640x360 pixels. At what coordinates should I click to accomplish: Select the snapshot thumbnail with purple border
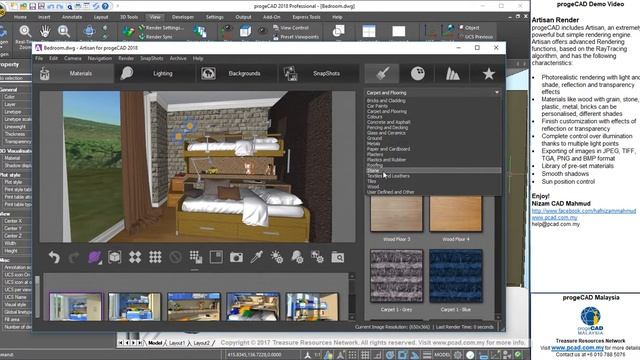[x=76, y=307]
